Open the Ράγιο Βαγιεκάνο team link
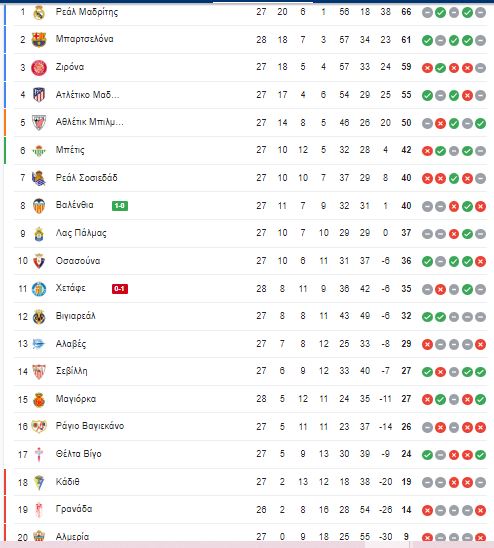 (x=90, y=426)
